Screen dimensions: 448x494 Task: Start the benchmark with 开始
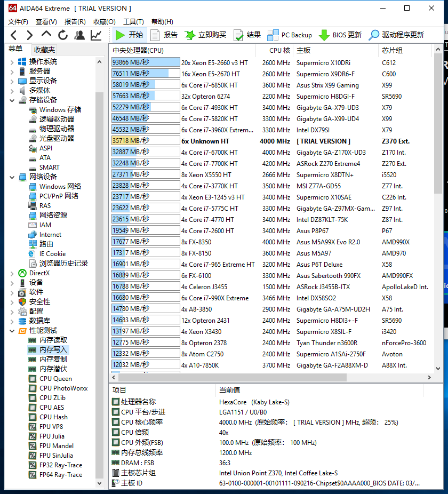point(129,35)
